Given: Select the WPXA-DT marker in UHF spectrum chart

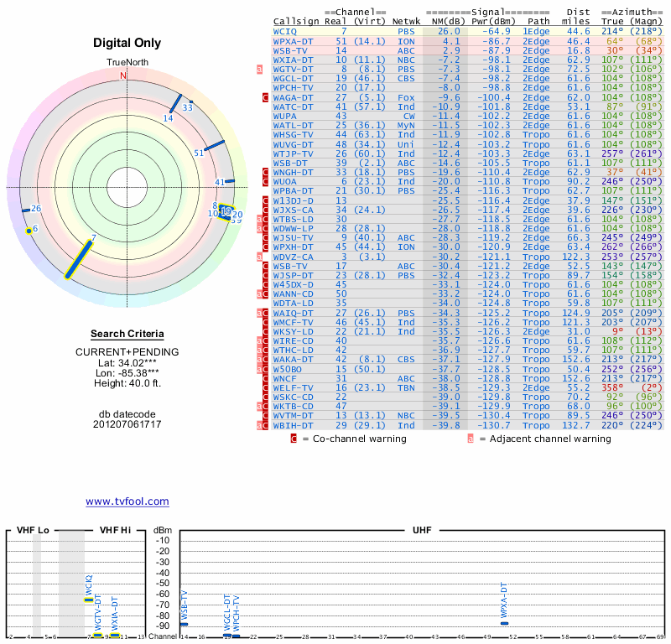Looking at the screenshot, I should pyautogui.click(x=504, y=623).
